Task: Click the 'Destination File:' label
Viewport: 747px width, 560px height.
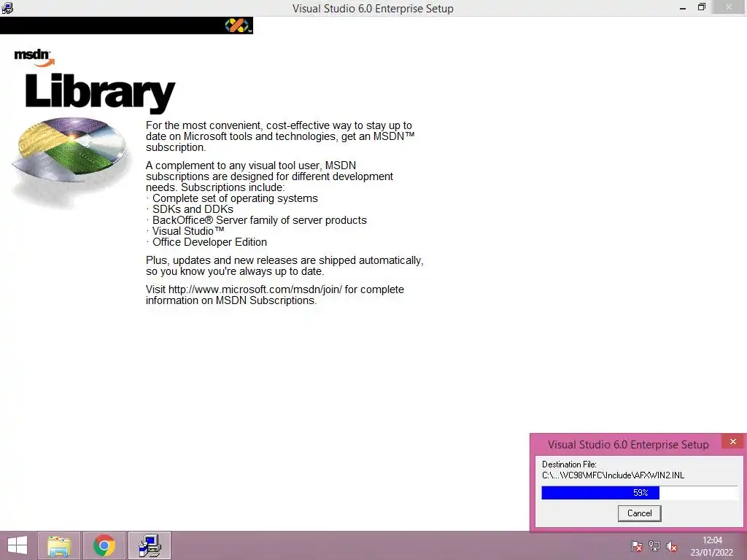Action: coord(569,464)
